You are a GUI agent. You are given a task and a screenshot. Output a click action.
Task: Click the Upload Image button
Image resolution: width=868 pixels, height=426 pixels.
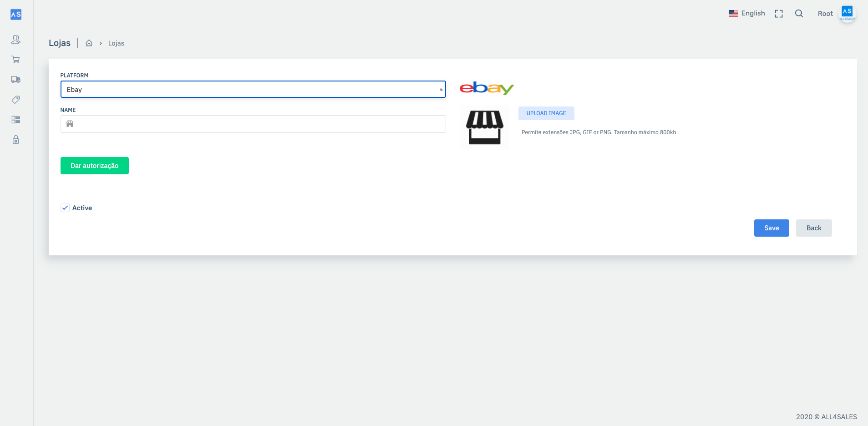(x=546, y=113)
